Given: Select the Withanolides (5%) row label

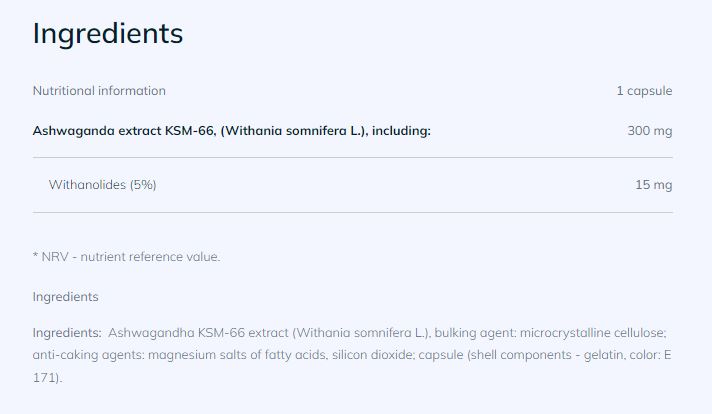Looking at the screenshot, I should click(x=102, y=185).
